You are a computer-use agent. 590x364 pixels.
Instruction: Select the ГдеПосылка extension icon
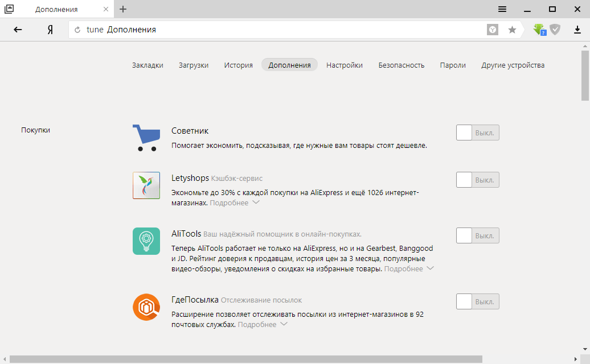tap(146, 307)
